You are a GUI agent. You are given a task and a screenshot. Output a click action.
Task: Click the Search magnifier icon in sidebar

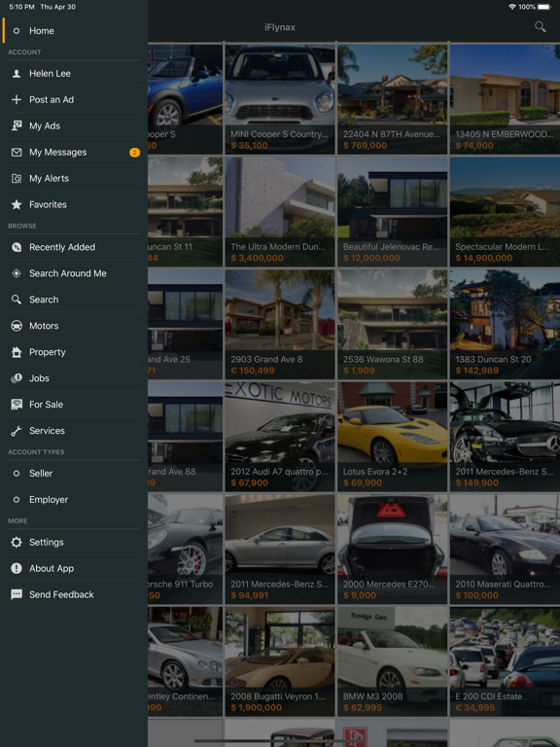[x=17, y=300]
